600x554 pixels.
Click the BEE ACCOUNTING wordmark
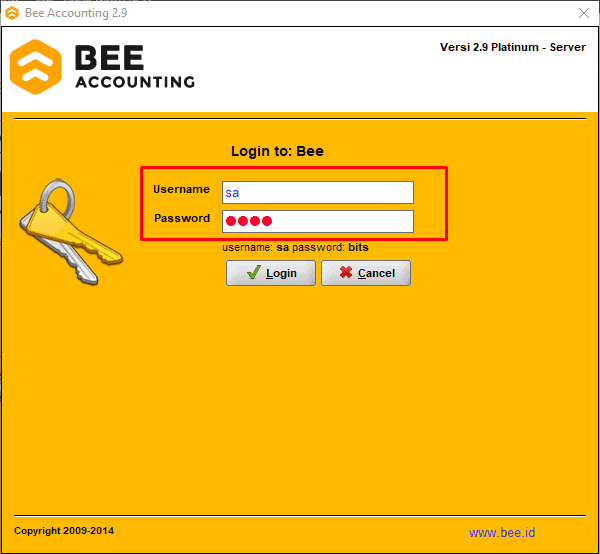coord(135,67)
